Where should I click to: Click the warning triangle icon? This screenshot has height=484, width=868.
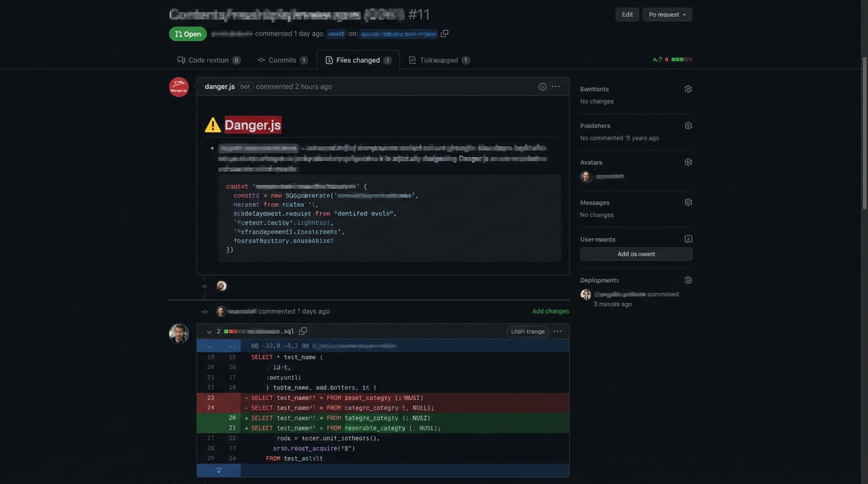coord(213,125)
